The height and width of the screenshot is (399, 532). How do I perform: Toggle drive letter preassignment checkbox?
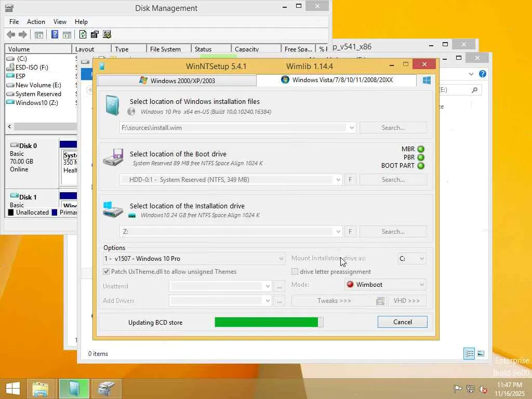click(295, 272)
